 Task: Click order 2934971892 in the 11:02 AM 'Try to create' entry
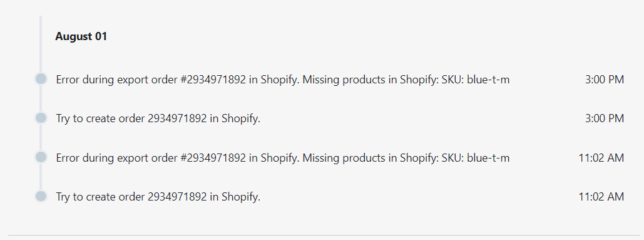tap(177, 197)
